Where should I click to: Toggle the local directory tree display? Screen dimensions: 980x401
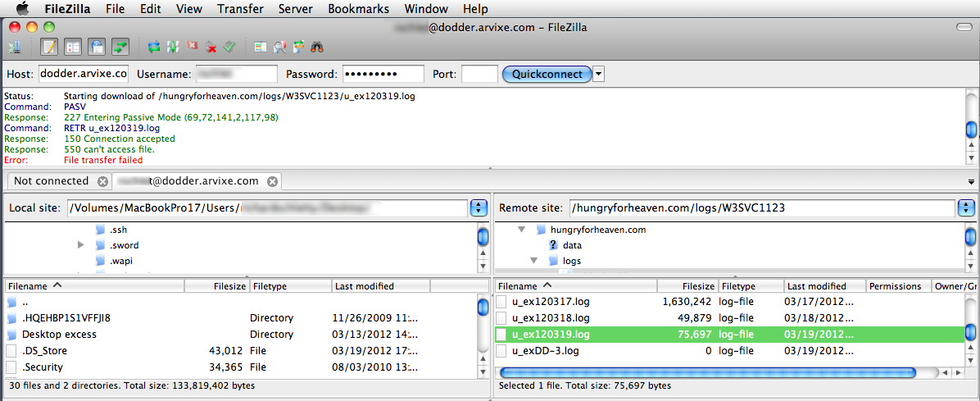[x=73, y=47]
